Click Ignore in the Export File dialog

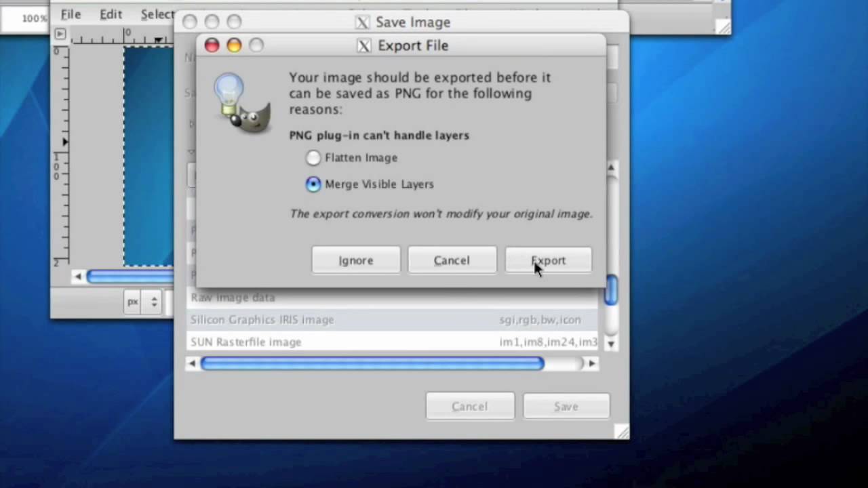pyautogui.click(x=356, y=260)
